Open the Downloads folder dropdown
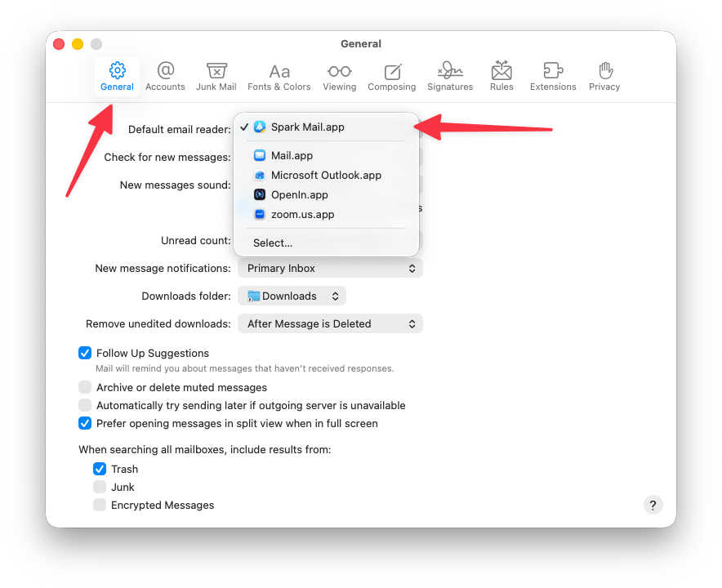Screen dimensions: 722x588 (x=292, y=296)
